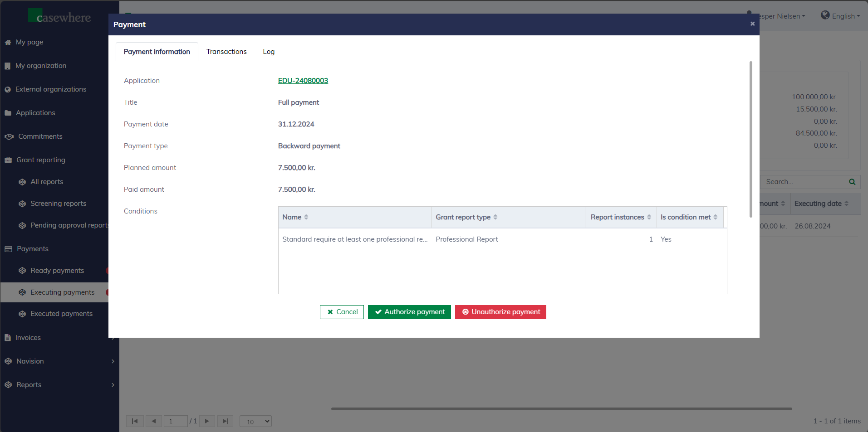Open the Log tab
This screenshot has width=868, height=432.
pyautogui.click(x=269, y=52)
